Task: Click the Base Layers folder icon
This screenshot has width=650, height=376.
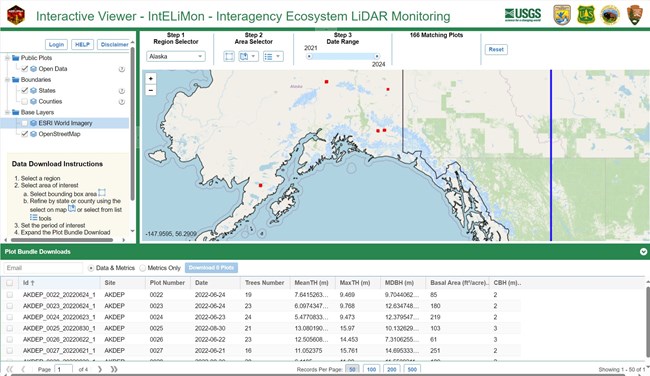Action: coord(16,112)
